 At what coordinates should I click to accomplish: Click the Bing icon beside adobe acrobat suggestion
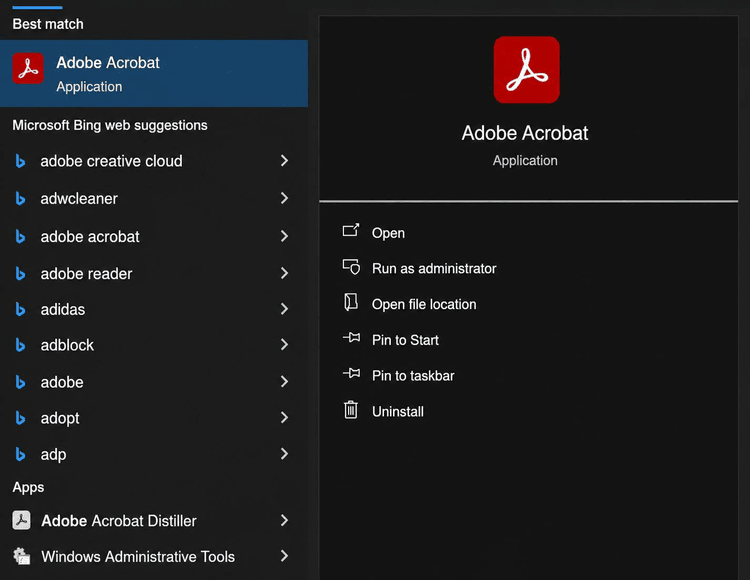coord(20,237)
